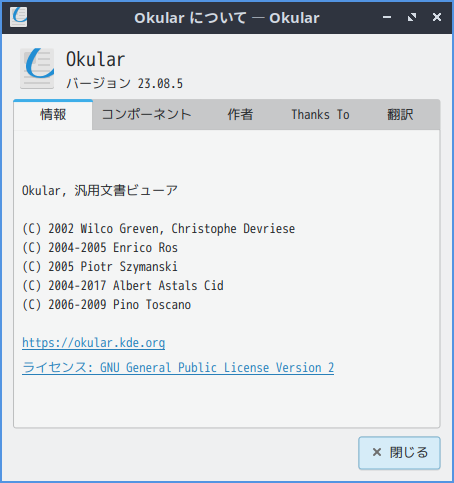454x483 pixels.
Task: Click the description text Okular, 汎用文書ビューア
Action: click(100, 190)
